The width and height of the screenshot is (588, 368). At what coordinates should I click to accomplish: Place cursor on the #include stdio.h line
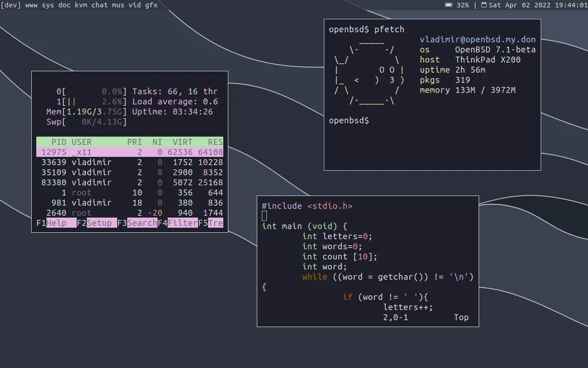[308, 206]
